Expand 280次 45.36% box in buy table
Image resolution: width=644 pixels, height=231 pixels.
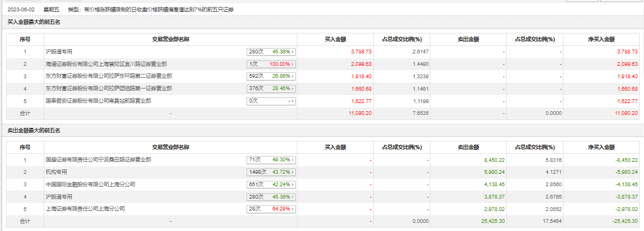pos(273,52)
